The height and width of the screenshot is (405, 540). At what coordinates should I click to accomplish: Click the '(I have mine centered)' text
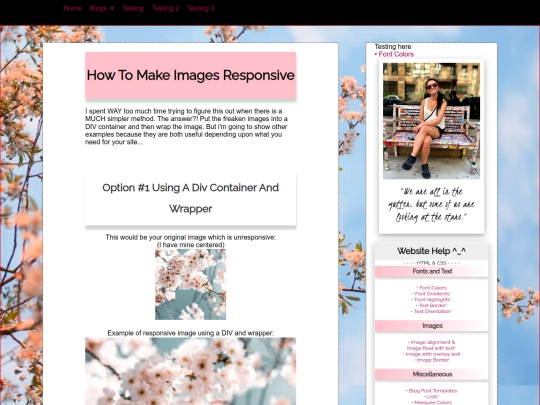coord(190,245)
